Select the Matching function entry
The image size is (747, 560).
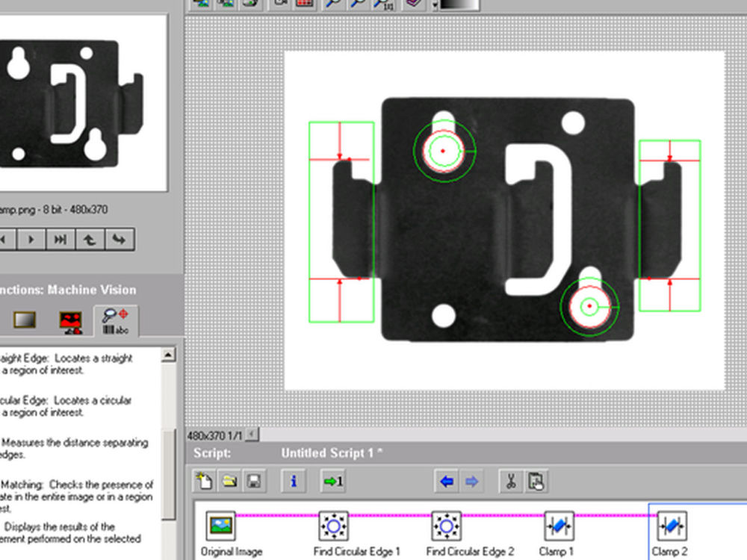point(76,497)
